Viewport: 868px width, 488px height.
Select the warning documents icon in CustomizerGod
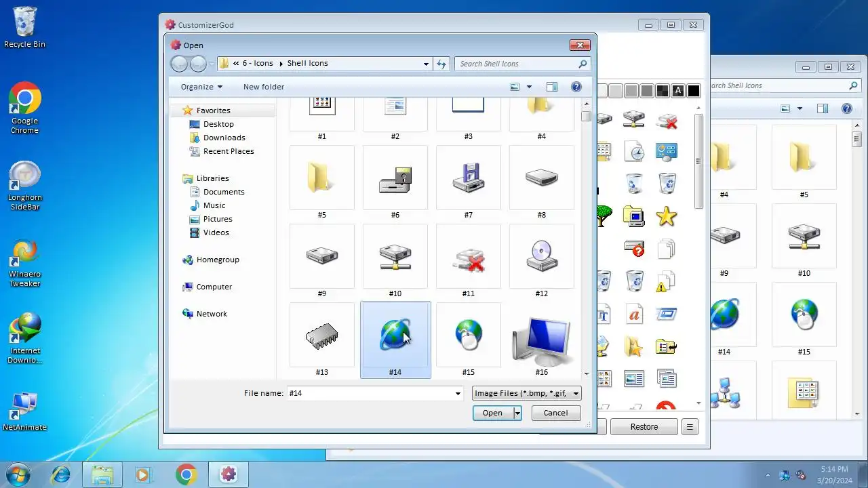point(667,282)
